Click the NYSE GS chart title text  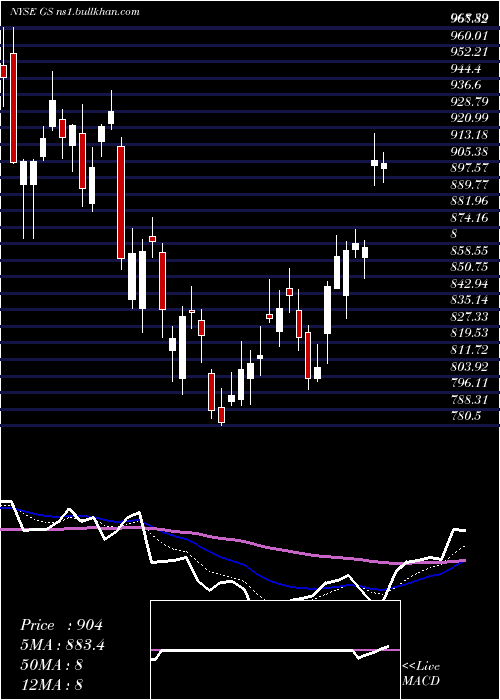(75, 12)
